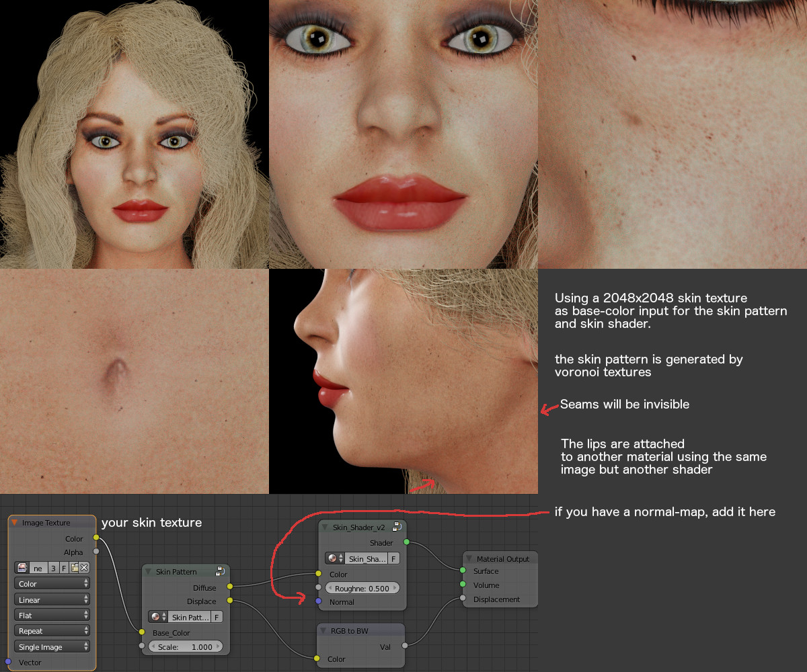The width and height of the screenshot is (807, 672).
Task: Click 'your skin texture' annotation text
Action: [x=151, y=522]
